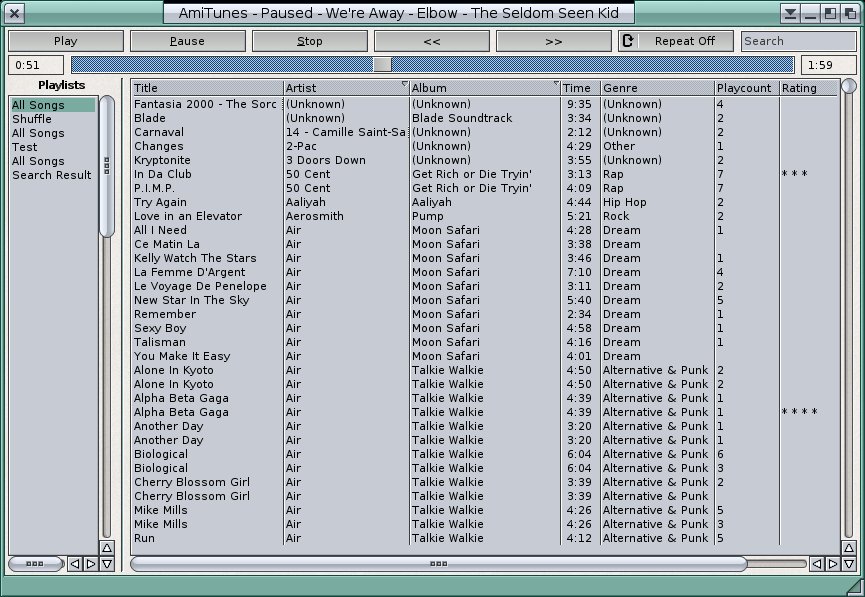Click the four-star rating for Alpha Beta Gaga
865x597 pixels.
(799, 412)
